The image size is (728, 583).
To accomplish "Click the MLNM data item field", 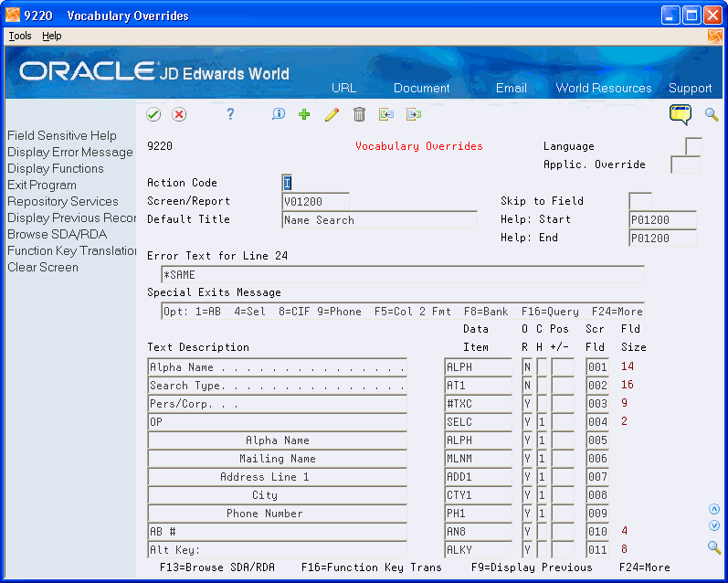I will click(x=479, y=459).
